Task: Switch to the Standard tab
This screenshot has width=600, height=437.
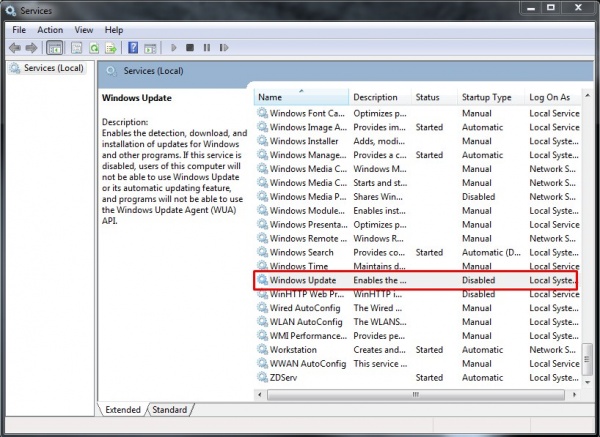Action: [x=170, y=410]
